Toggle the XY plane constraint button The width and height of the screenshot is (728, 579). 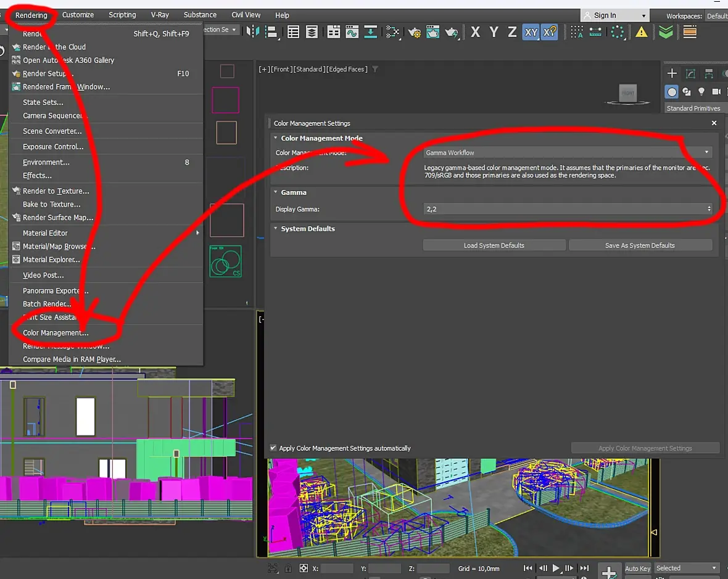tap(531, 32)
